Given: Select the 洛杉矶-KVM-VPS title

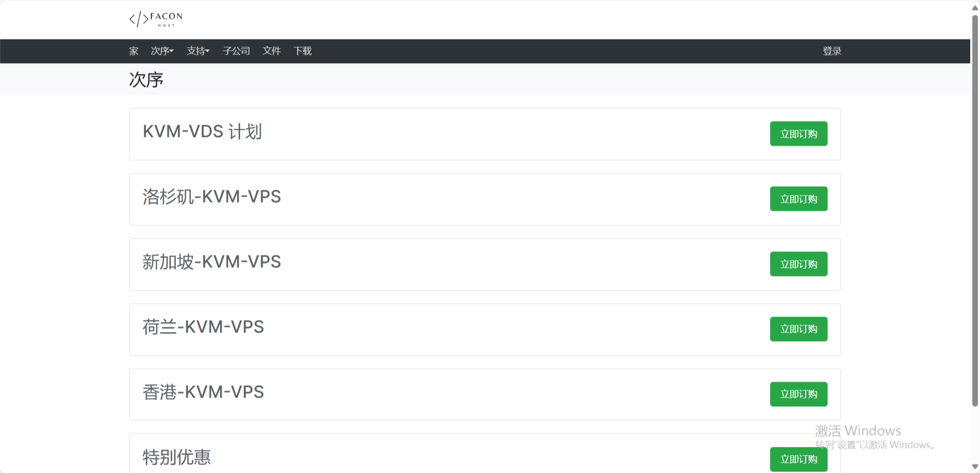Looking at the screenshot, I should (211, 197).
